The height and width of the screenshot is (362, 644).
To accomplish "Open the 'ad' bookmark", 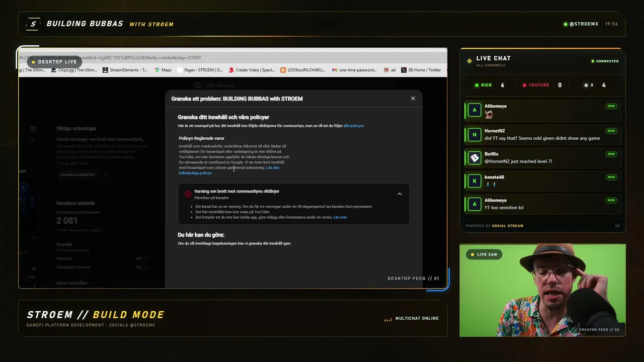I will [390, 70].
